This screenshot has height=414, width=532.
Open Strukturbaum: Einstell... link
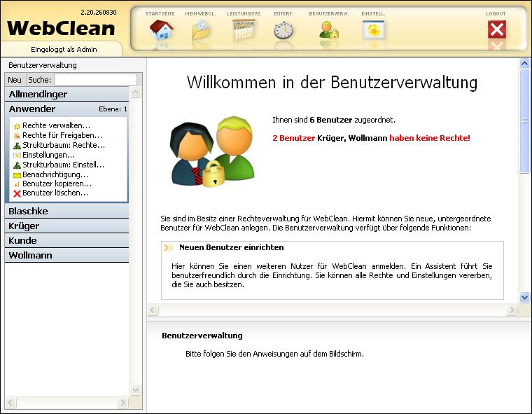64,165
